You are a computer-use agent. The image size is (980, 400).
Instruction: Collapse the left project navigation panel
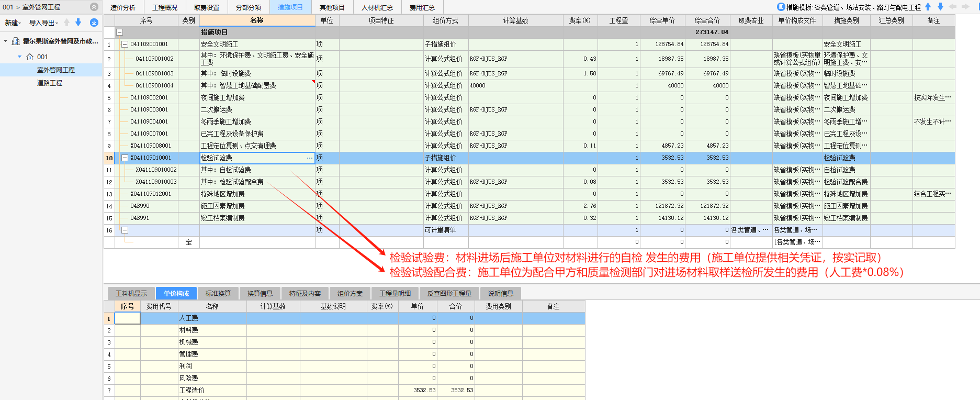click(94, 7)
